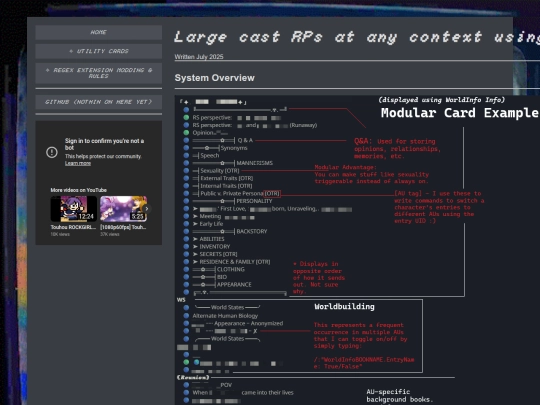Screen dimensions: 540x405
Task: Open the Touhou ROCKGIRL video thumbnail
Action: point(73,209)
